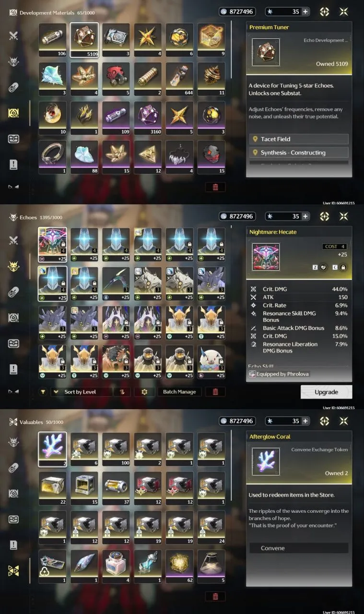Follow the Tacet Field source link

pyautogui.click(x=299, y=139)
